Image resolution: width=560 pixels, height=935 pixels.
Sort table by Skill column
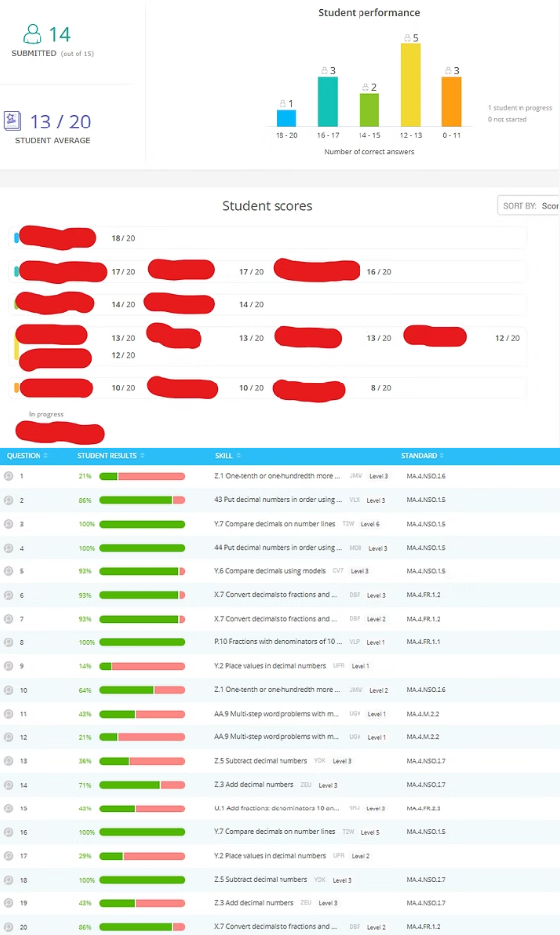227,455
